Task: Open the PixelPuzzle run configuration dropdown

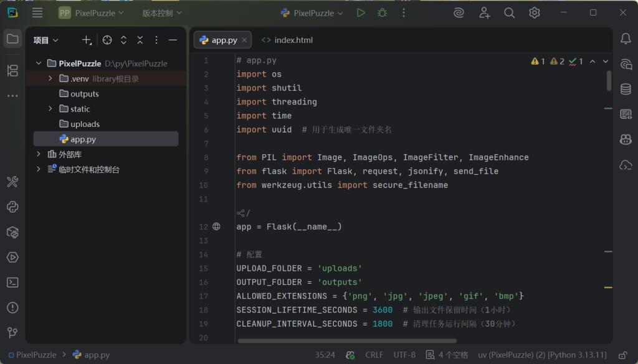Action: coord(313,12)
